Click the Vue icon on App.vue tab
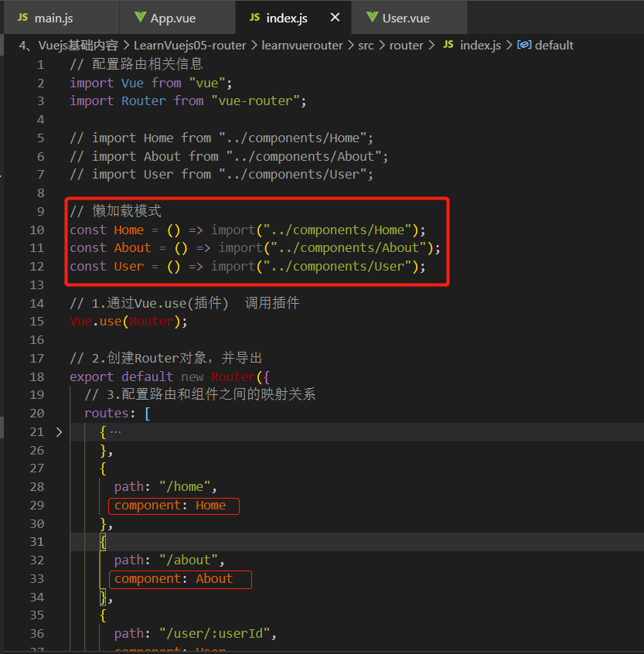 [141, 18]
